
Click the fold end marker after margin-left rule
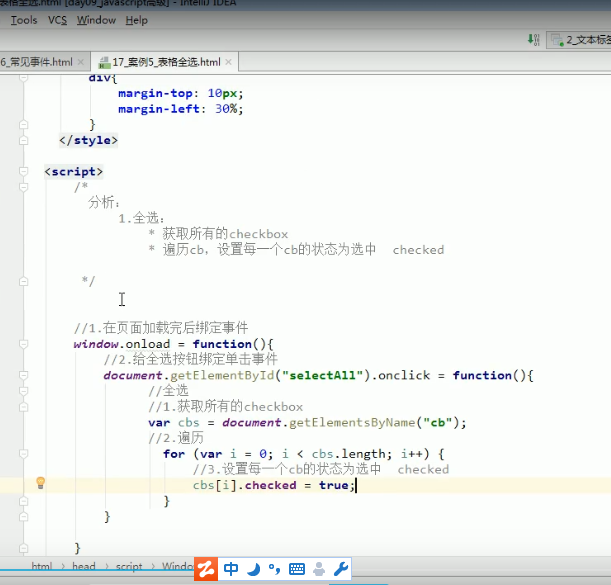(x=24, y=124)
